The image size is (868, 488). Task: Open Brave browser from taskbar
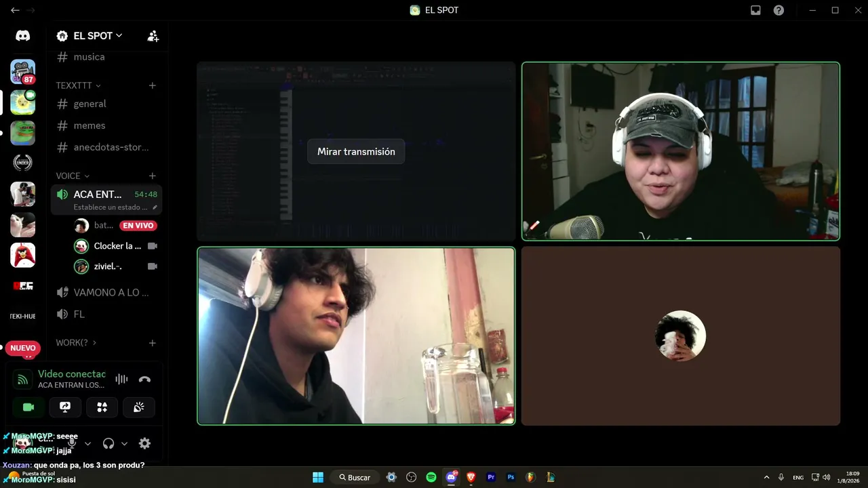pyautogui.click(x=471, y=477)
